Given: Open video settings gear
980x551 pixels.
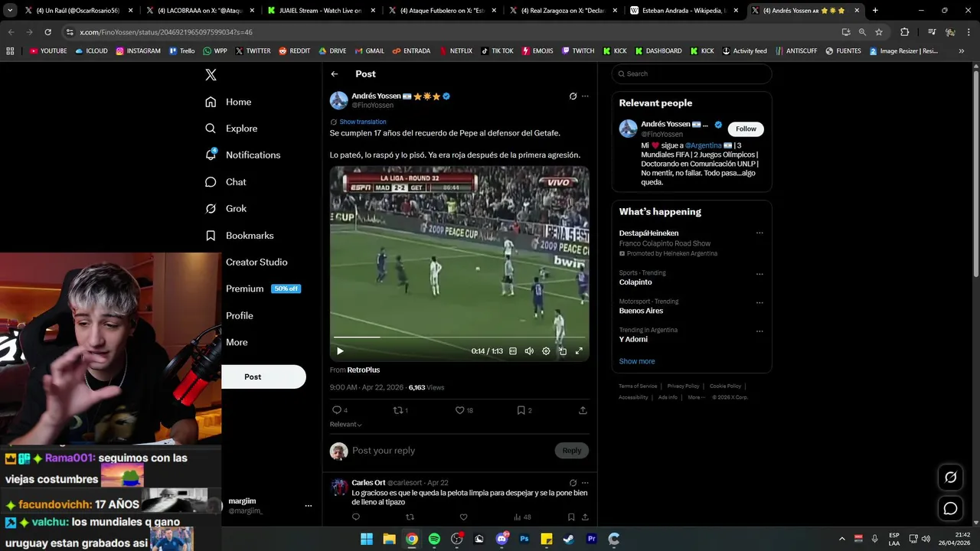Looking at the screenshot, I should click(x=546, y=351).
